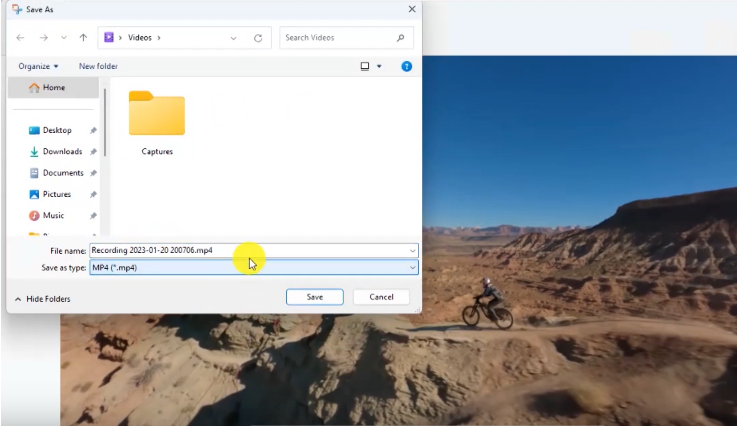Expand the chevron after Videos in path
737x426 pixels.
pos(159,38)
